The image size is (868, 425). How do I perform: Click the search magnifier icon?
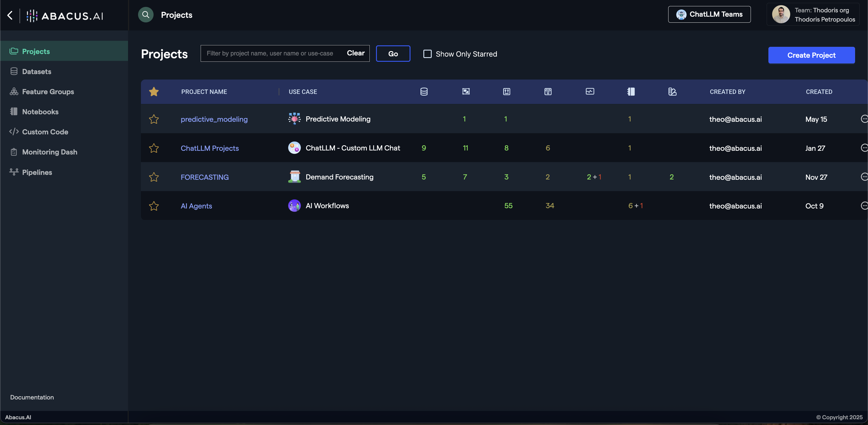[146, 15]
